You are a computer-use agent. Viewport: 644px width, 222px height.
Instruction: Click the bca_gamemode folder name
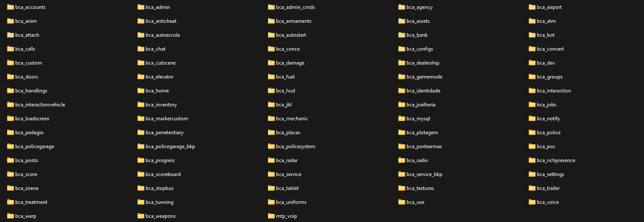pos(424,77)
